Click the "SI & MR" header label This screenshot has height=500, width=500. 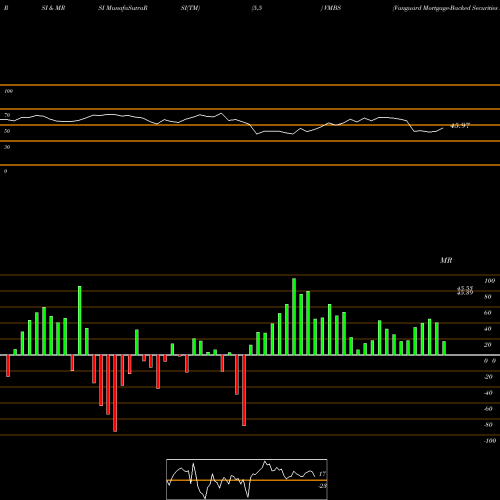tap(53, 8)
